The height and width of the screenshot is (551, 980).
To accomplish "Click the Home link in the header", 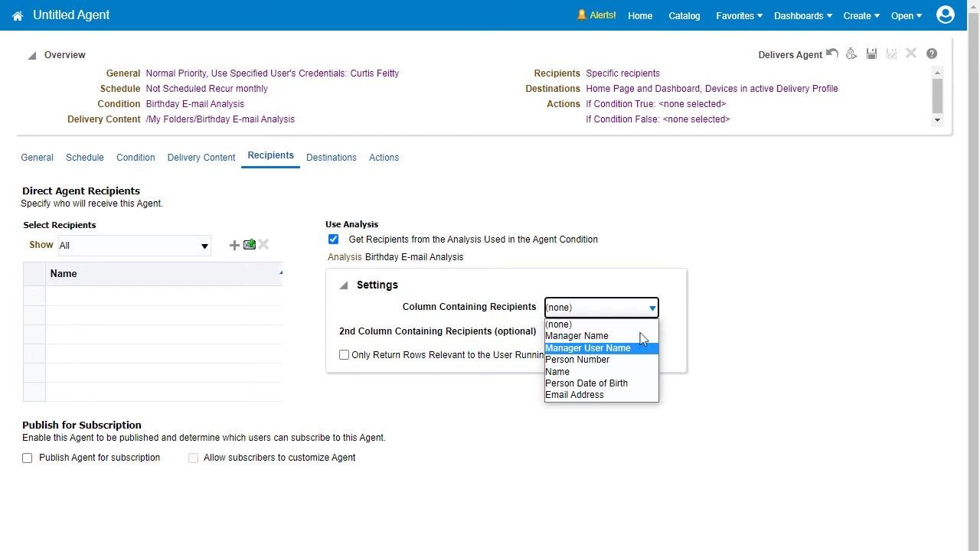I will tap(640, 15).
